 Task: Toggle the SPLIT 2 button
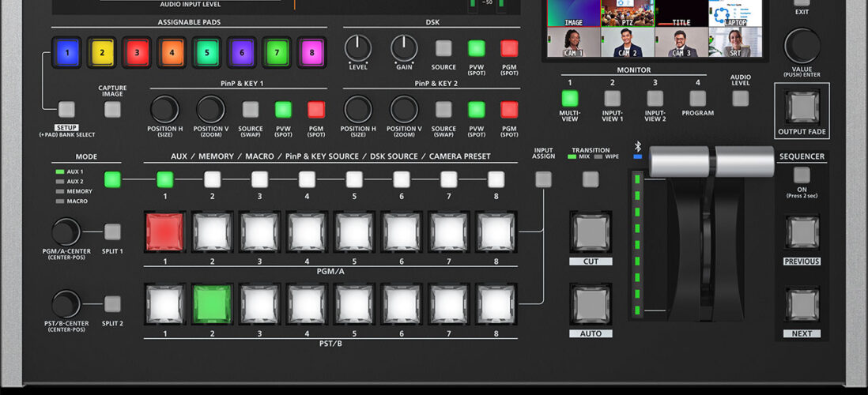(113, 304)
